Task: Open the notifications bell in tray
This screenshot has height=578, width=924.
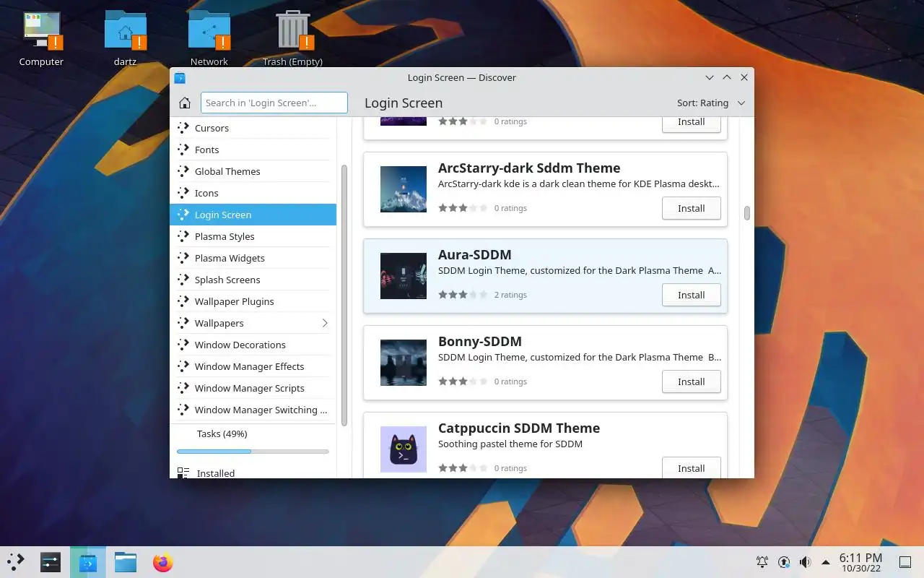Action: pyautogui.click(x=762, y=562)
